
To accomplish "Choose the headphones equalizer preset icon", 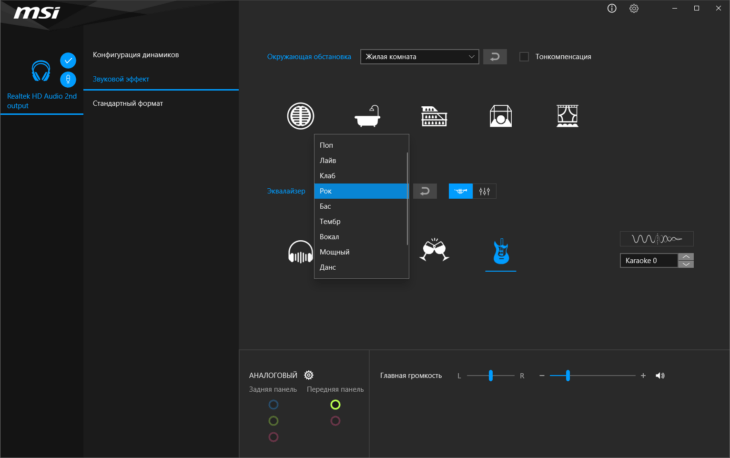I will 300,252.
